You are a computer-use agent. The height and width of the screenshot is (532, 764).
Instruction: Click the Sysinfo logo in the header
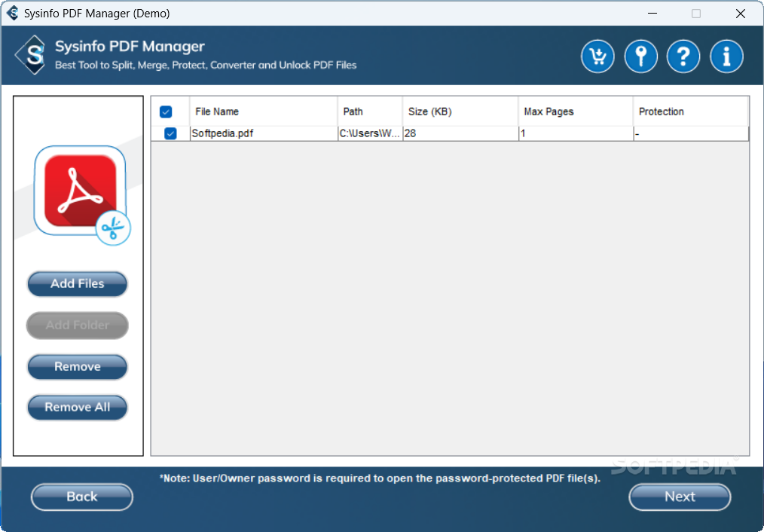point(31,55)
